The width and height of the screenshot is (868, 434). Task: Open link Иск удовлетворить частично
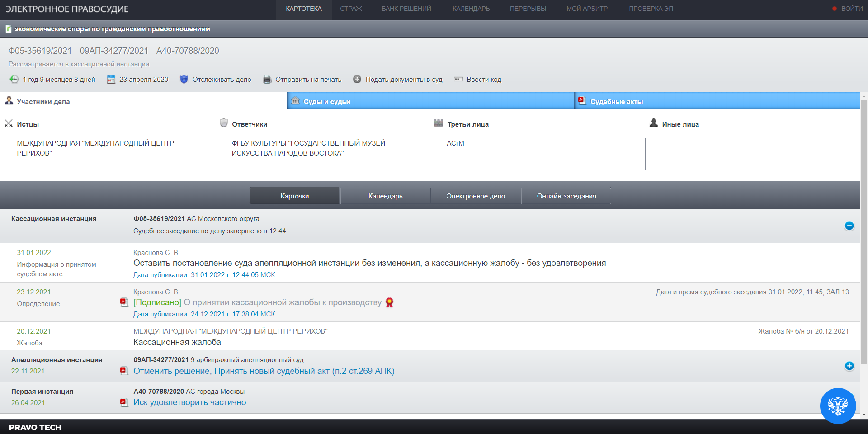189,402
